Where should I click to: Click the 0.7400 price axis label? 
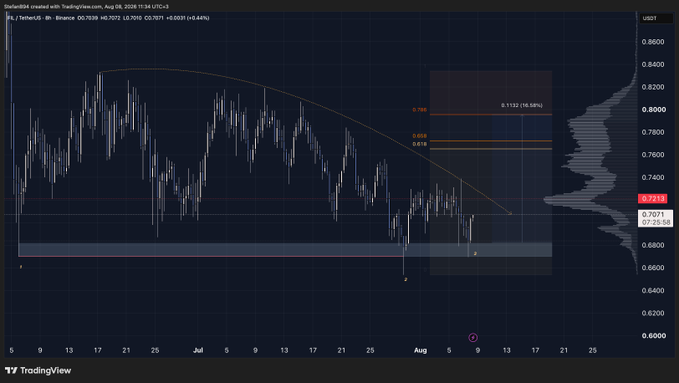(x=653, y=178)
